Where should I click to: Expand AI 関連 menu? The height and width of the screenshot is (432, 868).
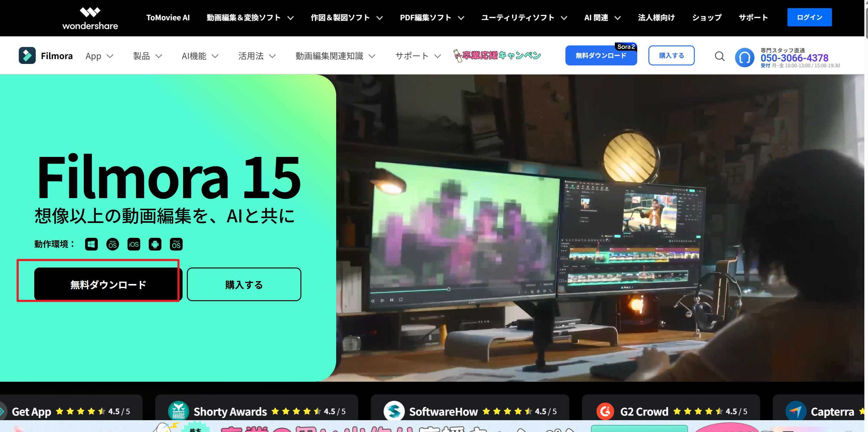tap(602, 18)
